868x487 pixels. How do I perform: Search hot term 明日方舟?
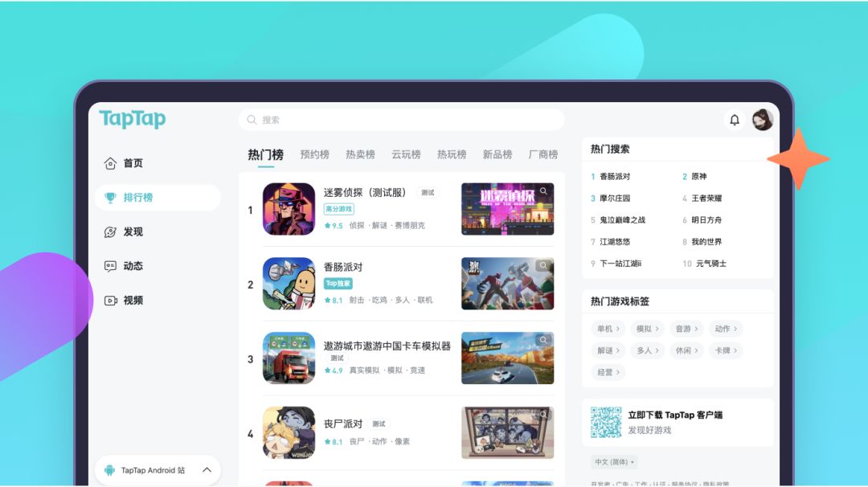point(706,219)
